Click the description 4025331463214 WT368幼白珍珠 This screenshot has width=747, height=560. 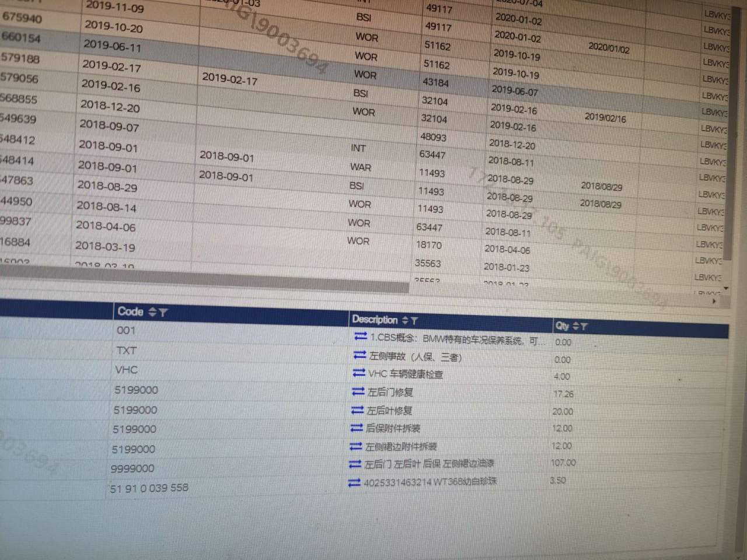coord(431,482)
